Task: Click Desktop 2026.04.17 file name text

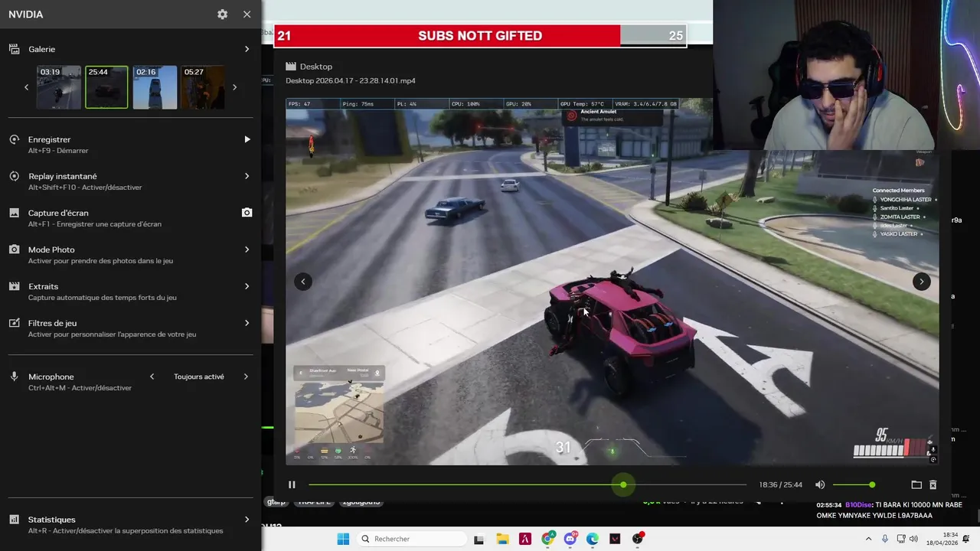Action: (x=351, y=80)
